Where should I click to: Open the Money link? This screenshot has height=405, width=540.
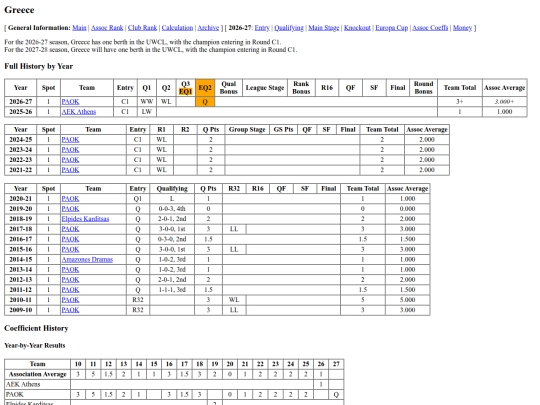pos(462,28)
